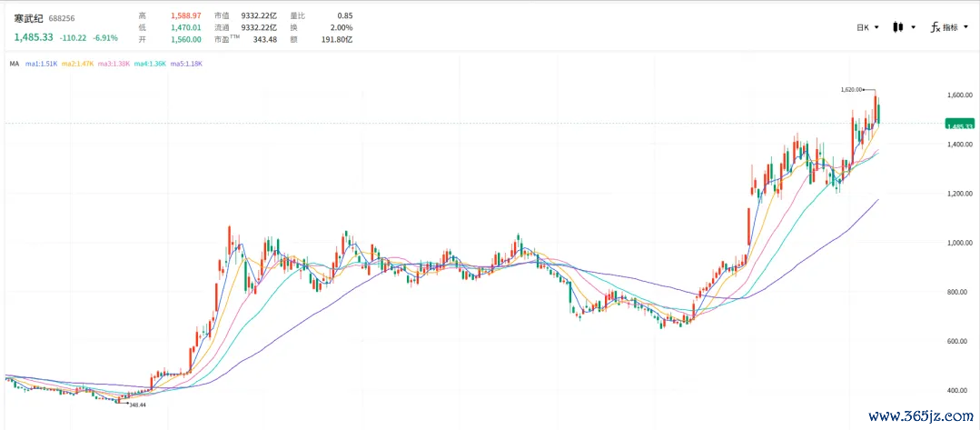Click the price change -110.22
This screenshot has height=430, width=980.
pos(73,38)
